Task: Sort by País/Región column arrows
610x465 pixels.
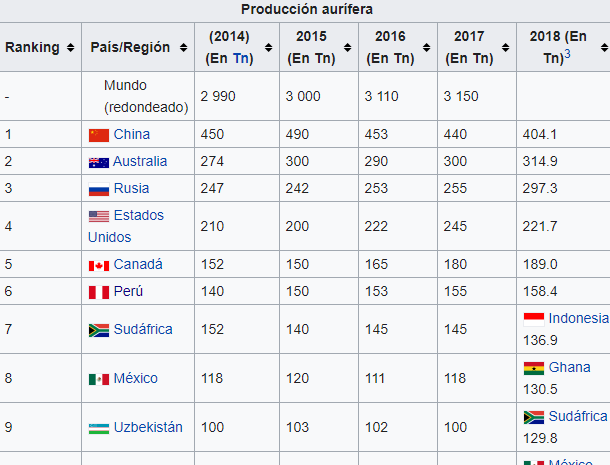Action: pyautogui.click(x=183, y=47)
